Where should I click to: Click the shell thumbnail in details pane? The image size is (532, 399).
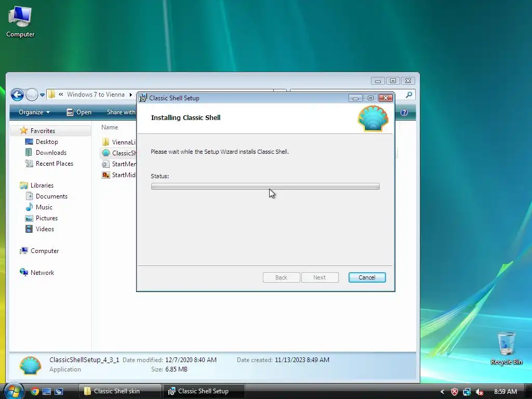coord(30,365)
